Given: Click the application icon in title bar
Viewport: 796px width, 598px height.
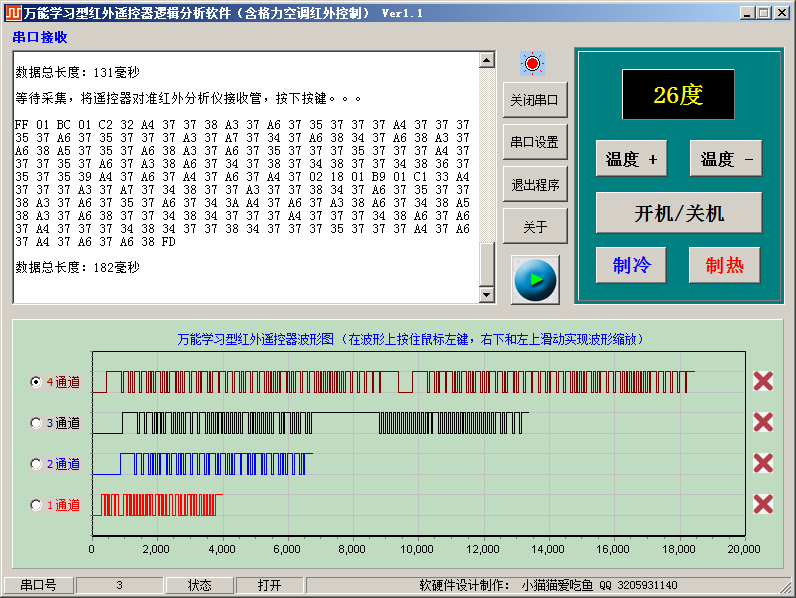Looking at the screenshot, I should 13,13.
